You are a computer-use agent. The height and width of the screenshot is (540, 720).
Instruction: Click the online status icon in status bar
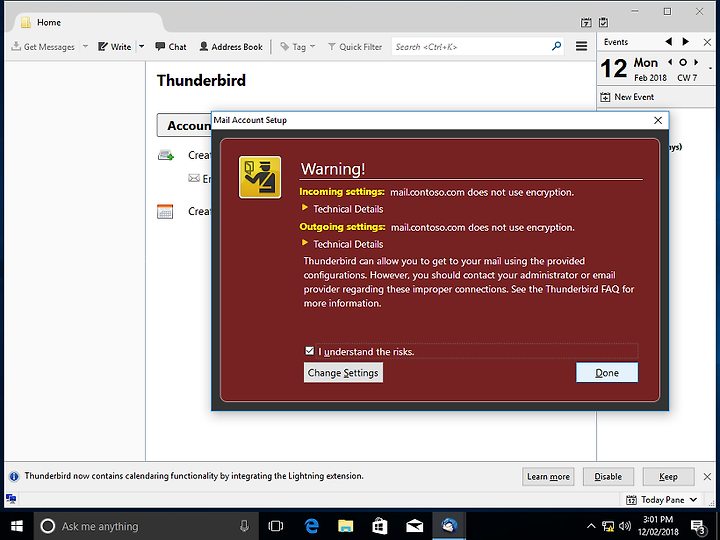[11, 499]
